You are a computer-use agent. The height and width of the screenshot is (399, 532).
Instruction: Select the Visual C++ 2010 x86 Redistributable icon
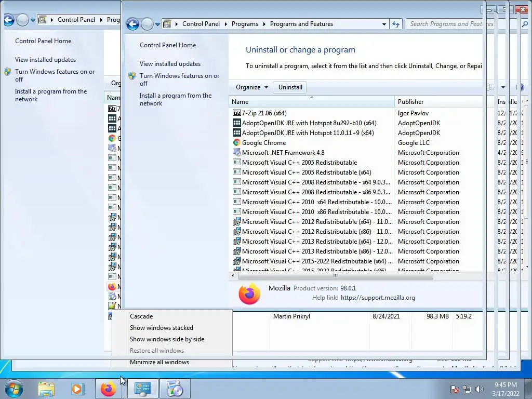tap(236, 211)
